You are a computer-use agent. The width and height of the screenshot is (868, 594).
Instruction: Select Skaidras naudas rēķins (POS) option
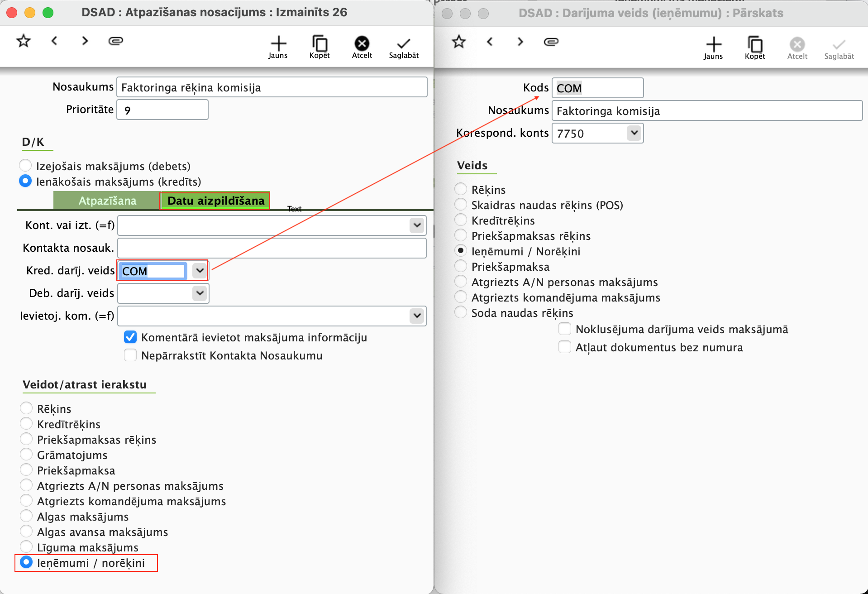461,205
